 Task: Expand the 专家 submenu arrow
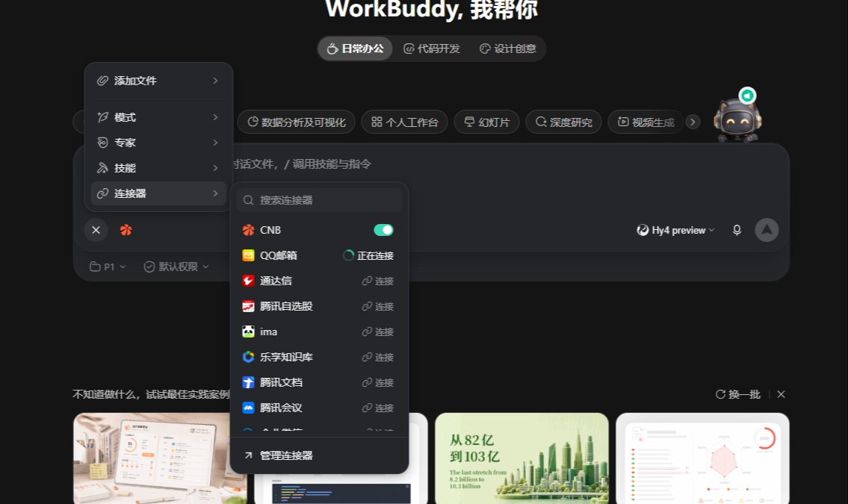coord(215,143)
